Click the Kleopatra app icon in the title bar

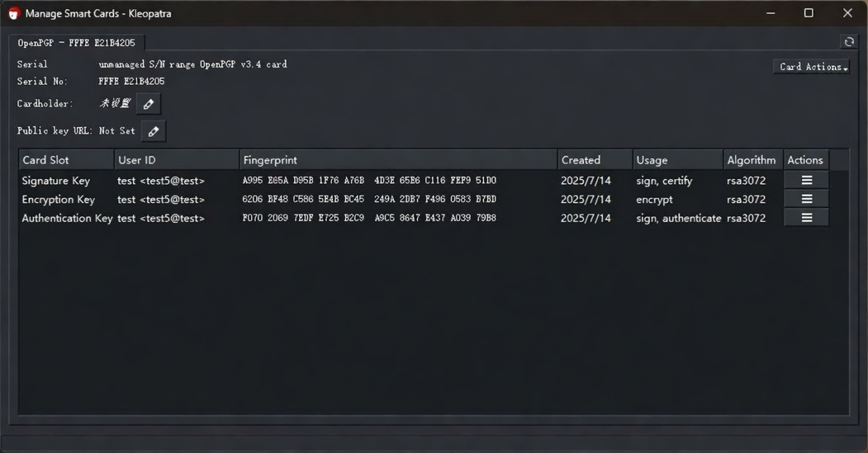coord(13,13)
